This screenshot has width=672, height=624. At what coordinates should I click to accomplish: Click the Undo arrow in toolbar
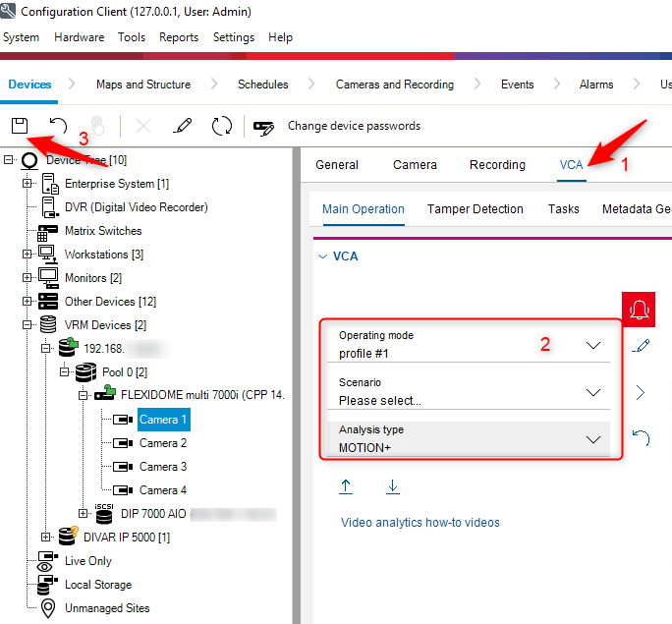tap(58, 126)
